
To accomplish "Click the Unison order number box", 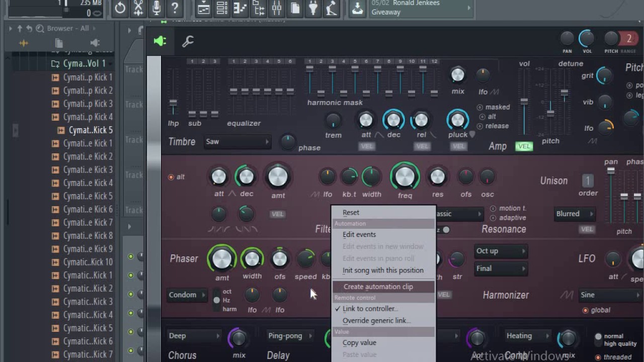I will coord(588,181).
